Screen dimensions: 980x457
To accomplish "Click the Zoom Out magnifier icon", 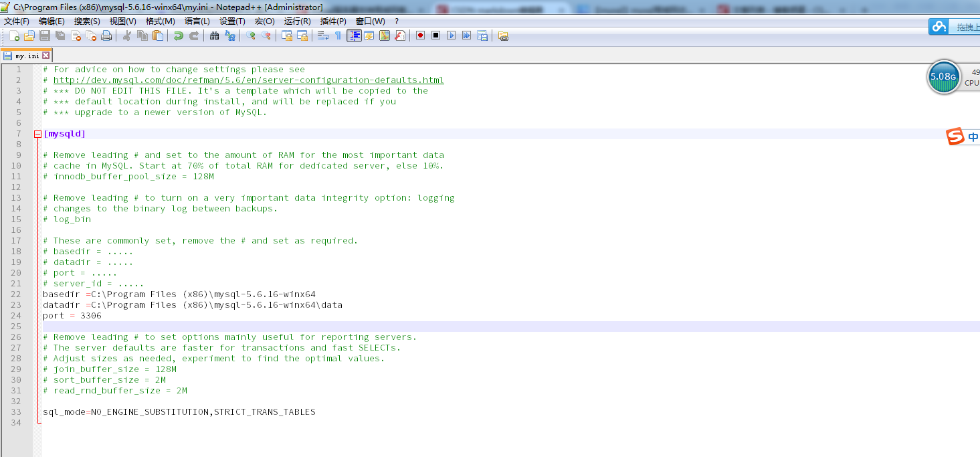I will pos(266,35).
